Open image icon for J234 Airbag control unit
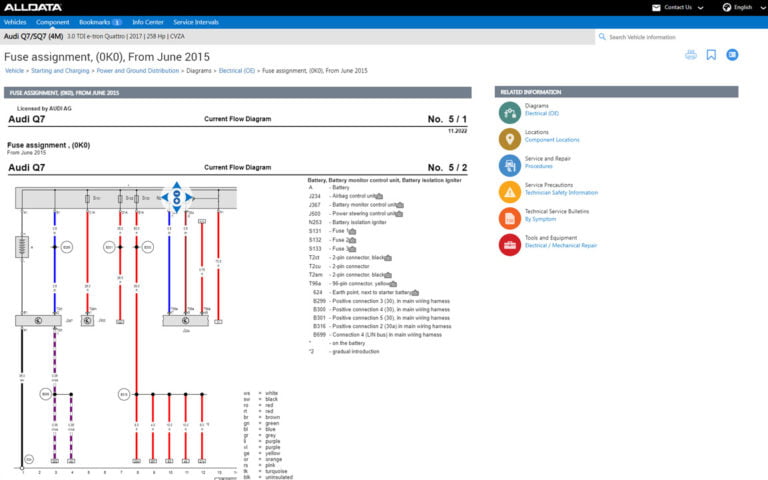Viewport: 768px width, 480px height. 379,196
